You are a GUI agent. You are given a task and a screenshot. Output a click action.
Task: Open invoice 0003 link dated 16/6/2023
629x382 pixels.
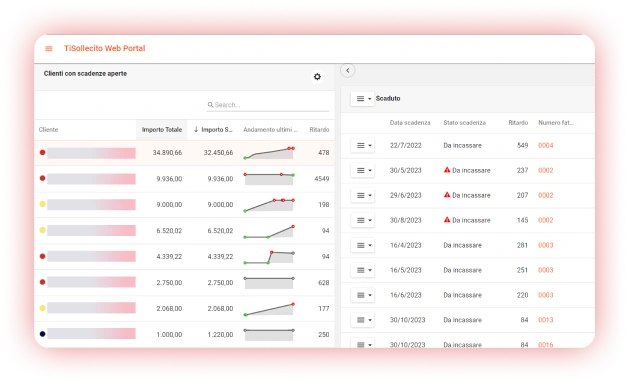(546, 295)
